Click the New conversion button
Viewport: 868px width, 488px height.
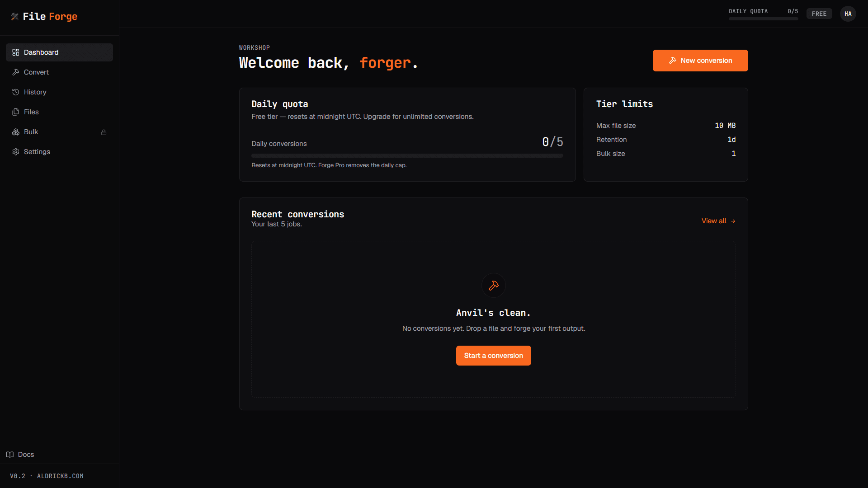tap(700, 61)
